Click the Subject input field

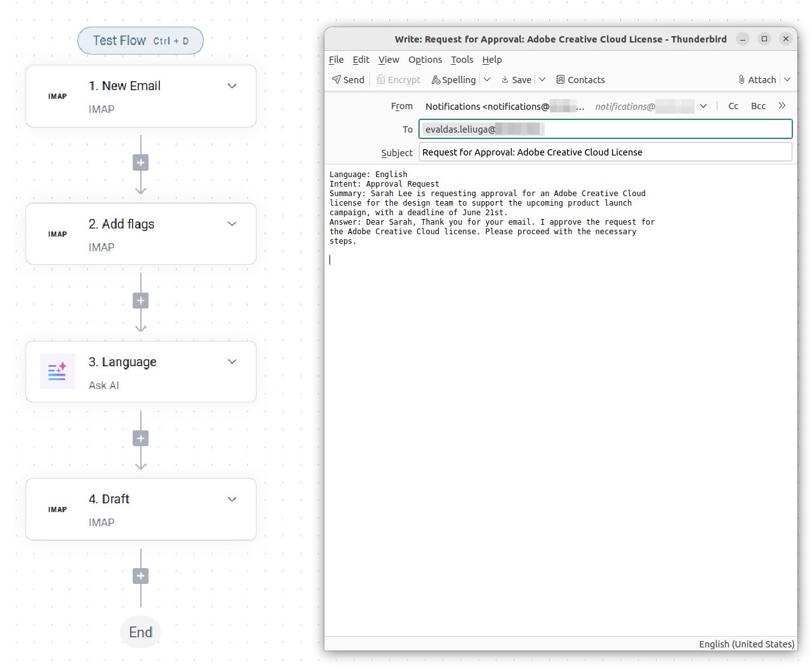pyautogui.click(x=605, y=152)
